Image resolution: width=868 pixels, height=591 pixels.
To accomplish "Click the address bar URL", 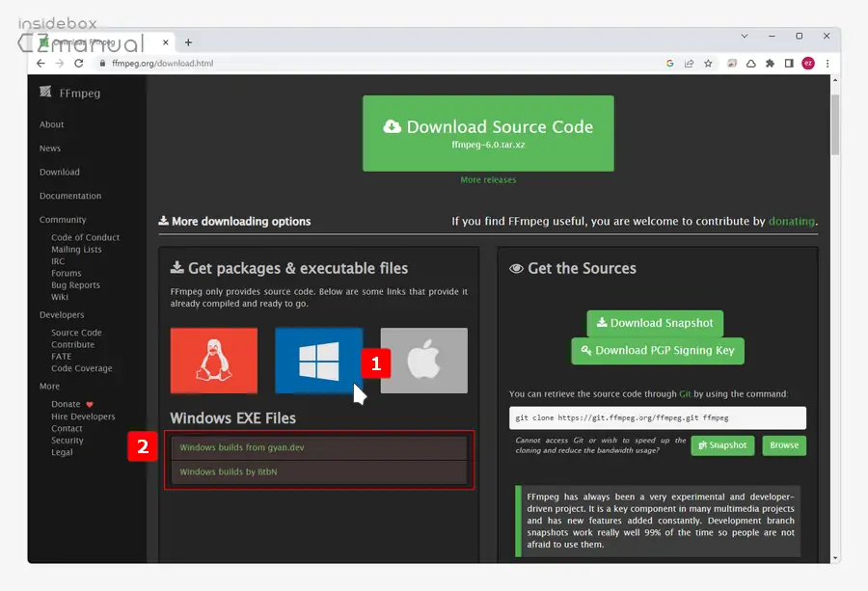I will (162, 63).
